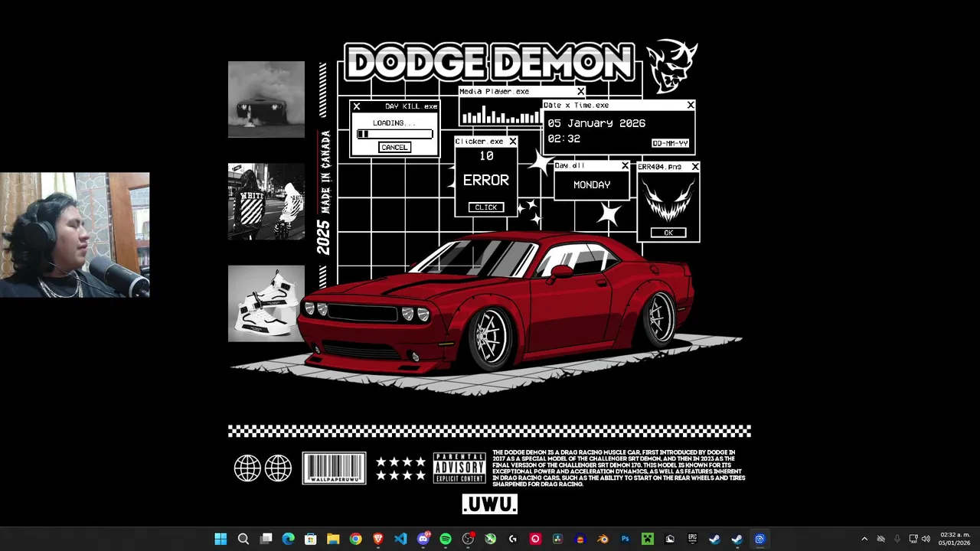
Task: Open Visual Studio Code from the taskbar
Action: 400,539
